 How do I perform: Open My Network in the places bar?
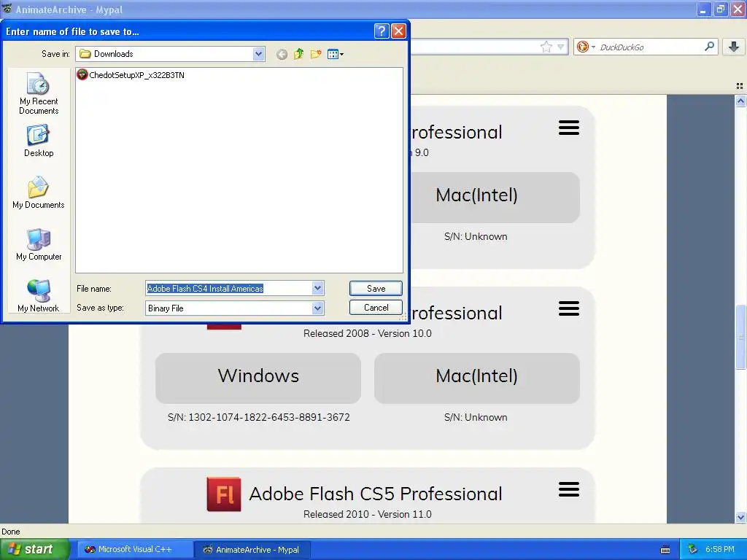coord(39,296)
